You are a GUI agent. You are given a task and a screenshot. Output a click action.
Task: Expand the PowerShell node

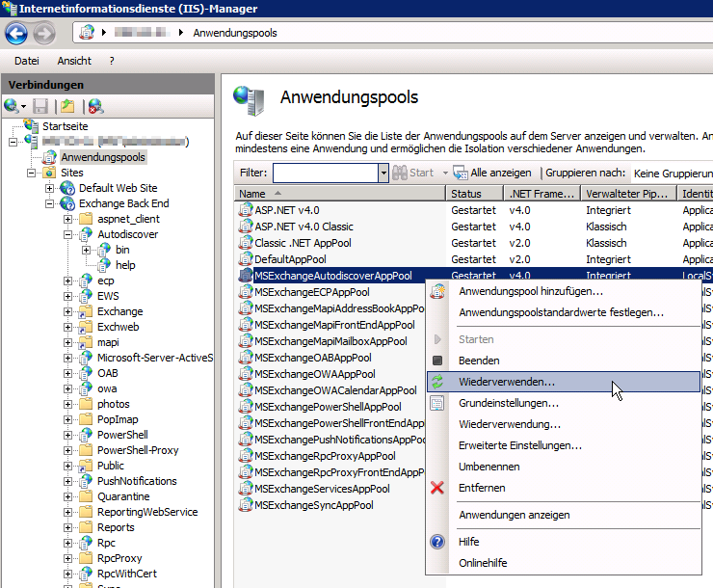67,435
